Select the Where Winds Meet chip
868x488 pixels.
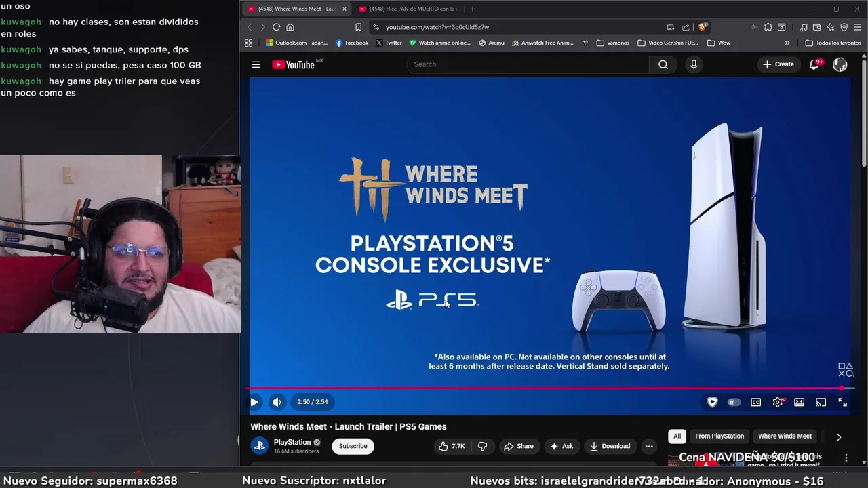coord(785,436)
